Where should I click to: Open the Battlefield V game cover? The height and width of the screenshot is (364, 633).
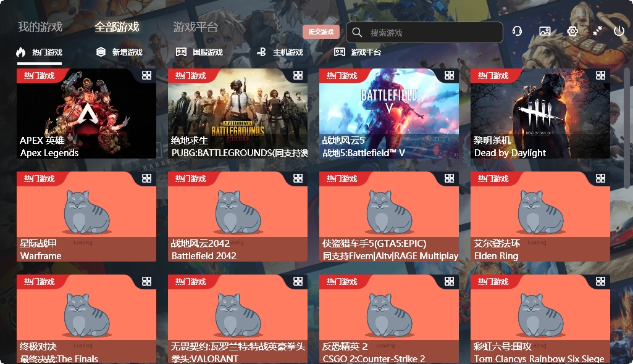(389, 114)
